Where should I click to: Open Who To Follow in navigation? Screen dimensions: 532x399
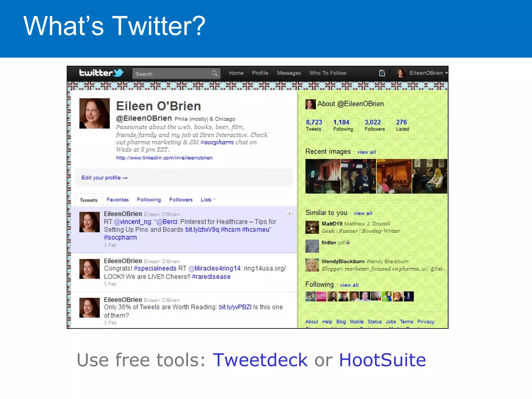tap(328, 73)
